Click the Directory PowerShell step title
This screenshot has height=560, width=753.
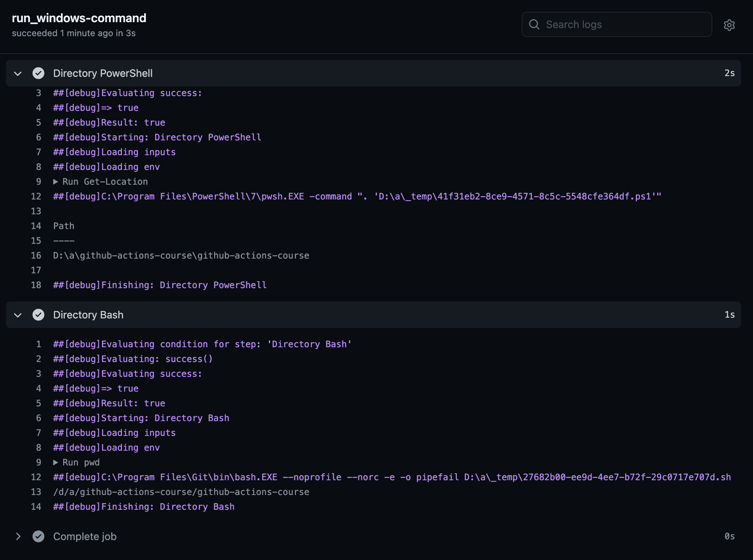(103, 73)
